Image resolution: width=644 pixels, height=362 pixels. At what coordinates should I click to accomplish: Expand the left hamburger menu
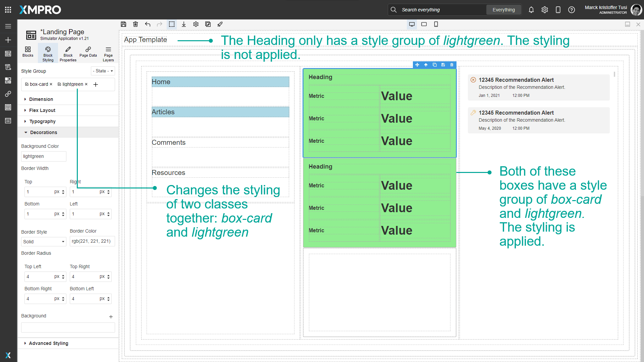[8, 26]
